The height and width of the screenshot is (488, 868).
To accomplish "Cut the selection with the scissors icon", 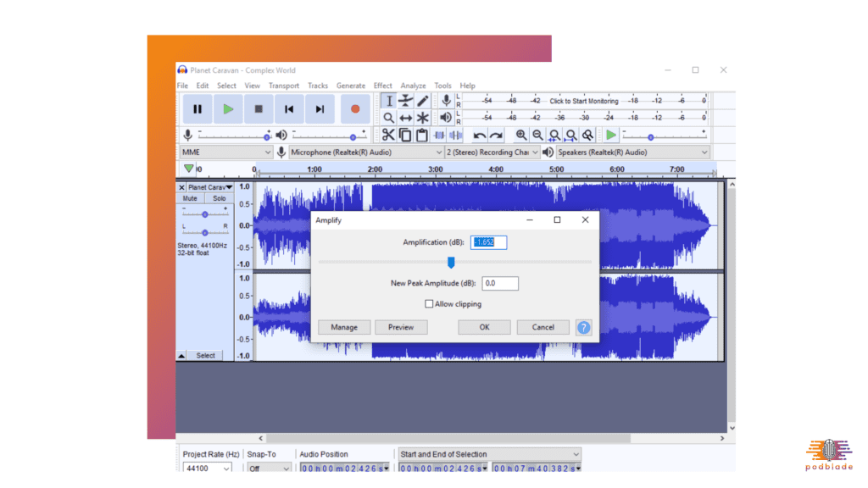I will [388, 135].
